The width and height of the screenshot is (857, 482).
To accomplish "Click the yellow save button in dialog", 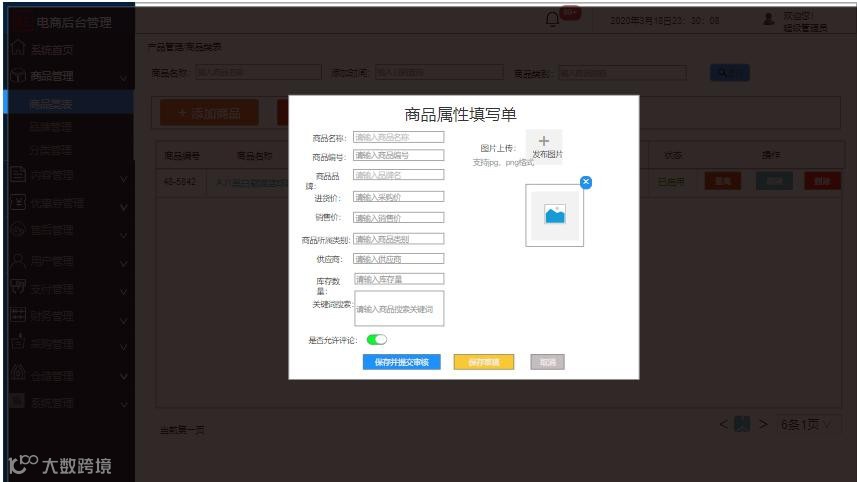I will [484, 362].
